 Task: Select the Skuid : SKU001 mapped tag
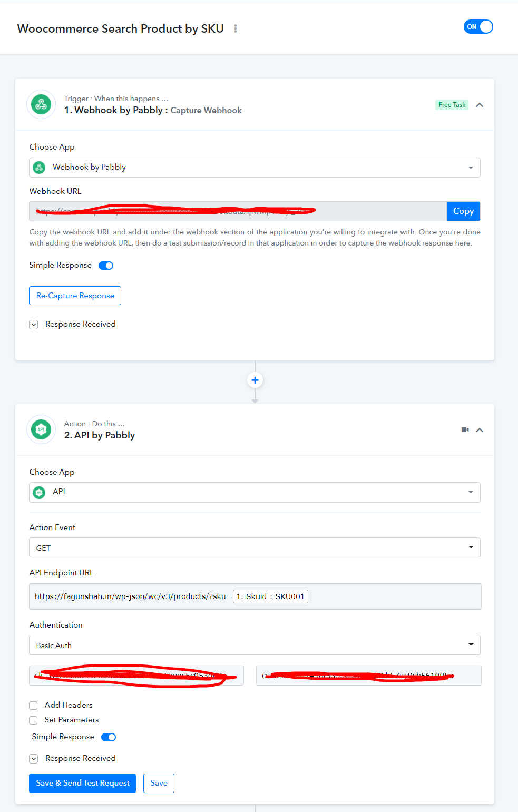coord(270,596)
